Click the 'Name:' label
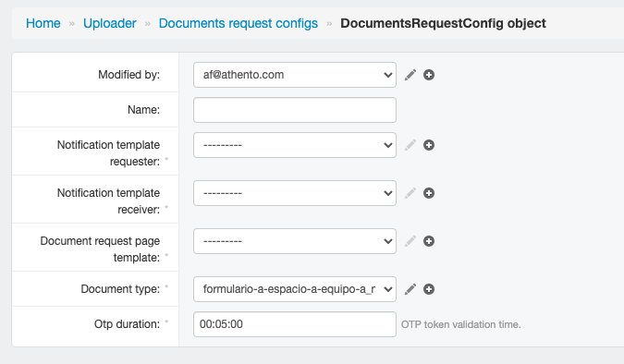Image resolution: width=624 pixels, height=364 pixels. pos(143,110)
